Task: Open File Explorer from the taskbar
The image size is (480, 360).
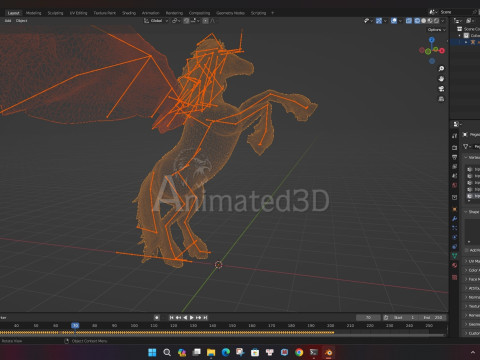Action: click(x=211, y=352)
